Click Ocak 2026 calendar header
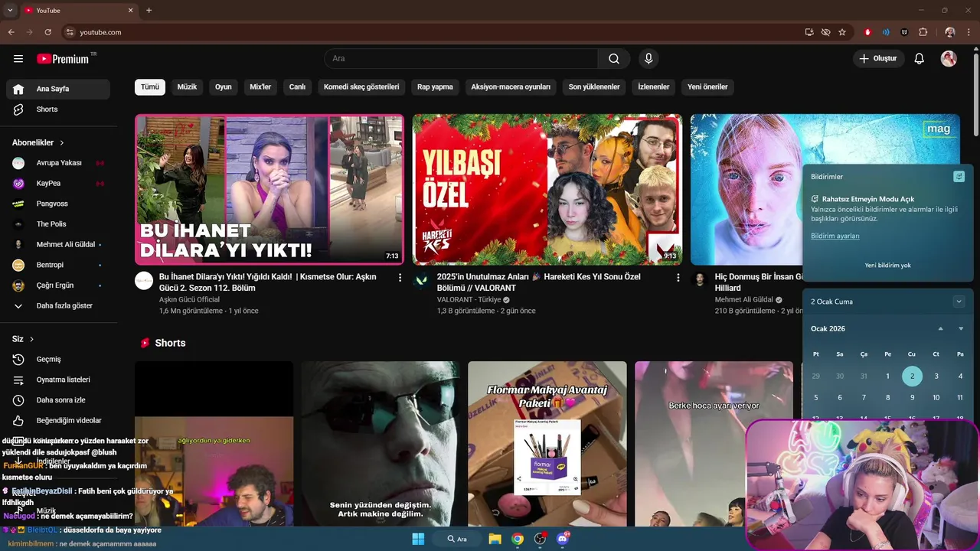Viewport: 980px width, 551px height. (828, 329)
